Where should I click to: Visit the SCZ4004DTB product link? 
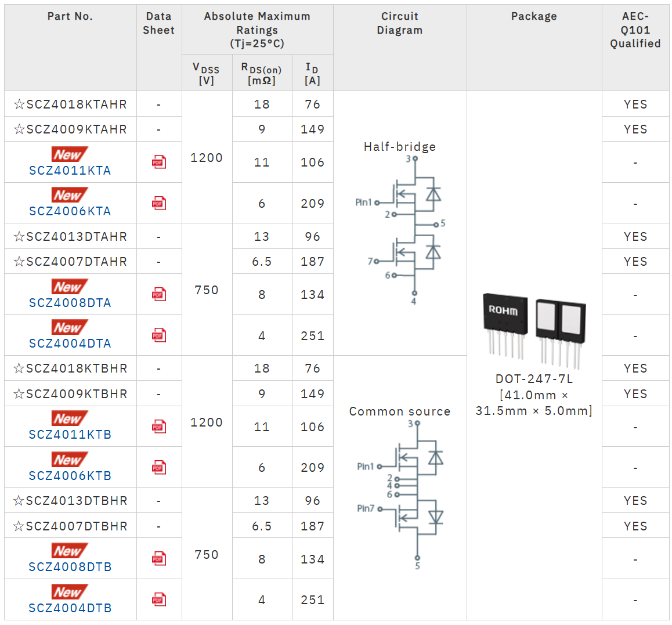click(70, 608)
